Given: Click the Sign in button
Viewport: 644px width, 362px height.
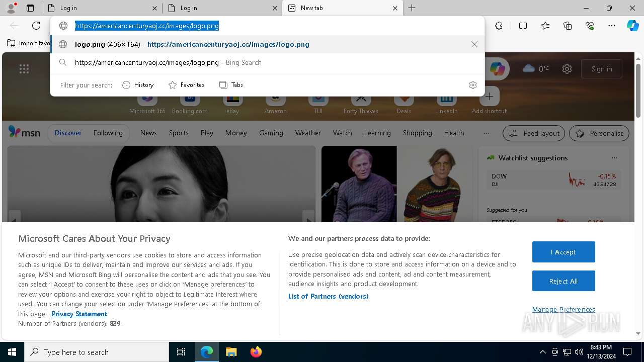Looking at the screenshot, I should 602,69.
